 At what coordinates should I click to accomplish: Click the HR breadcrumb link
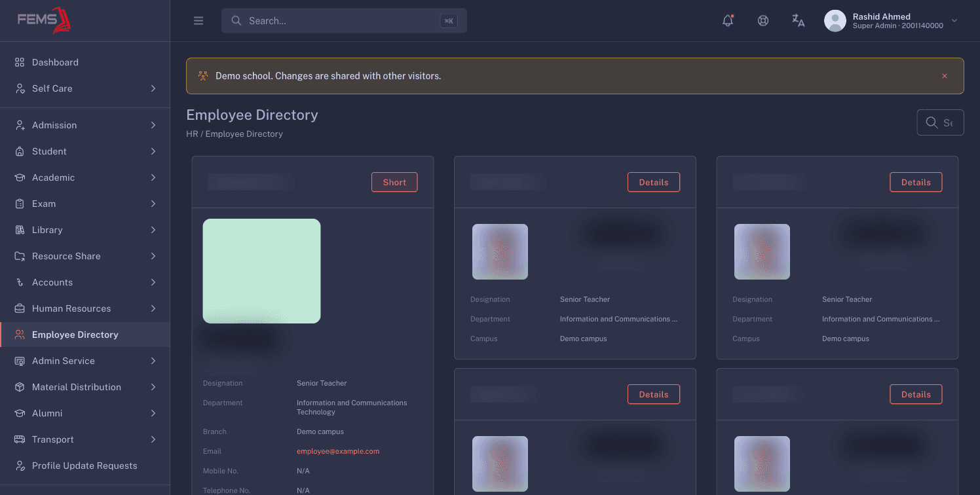tap(192, 134)
